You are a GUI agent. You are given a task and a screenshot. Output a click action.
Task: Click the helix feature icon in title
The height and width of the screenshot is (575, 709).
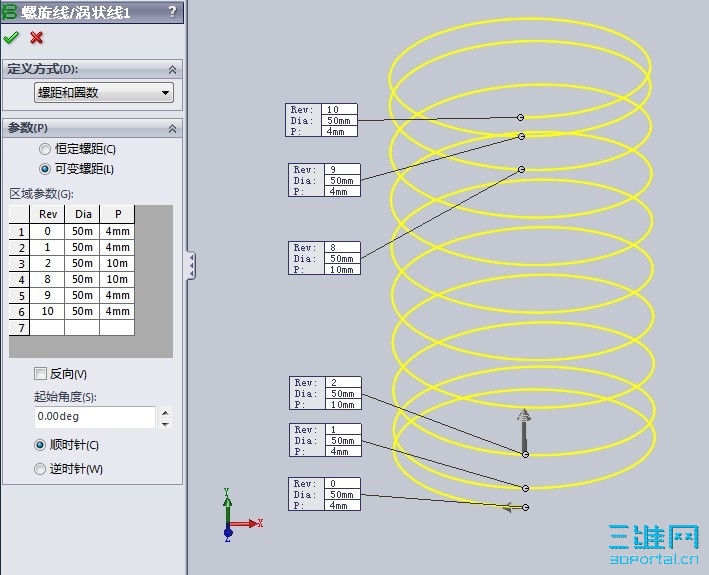coord(9,12)
